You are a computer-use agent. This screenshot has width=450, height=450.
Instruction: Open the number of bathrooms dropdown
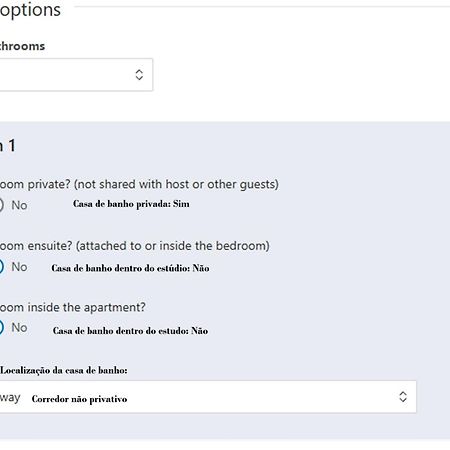[x=76, y=75]
